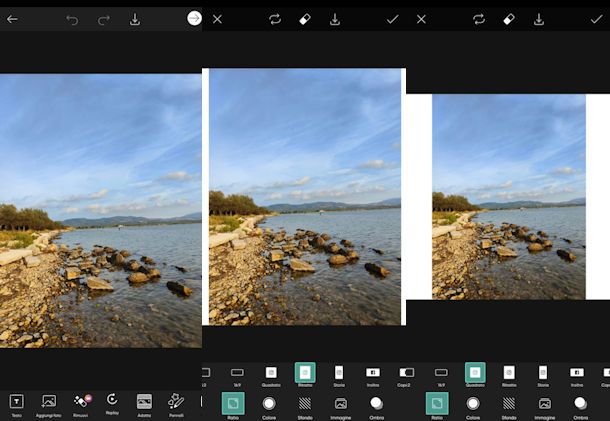The image size is (610, 421).
Task: Select the eraser icon in the middle screen toolbar
Action: 305,19
